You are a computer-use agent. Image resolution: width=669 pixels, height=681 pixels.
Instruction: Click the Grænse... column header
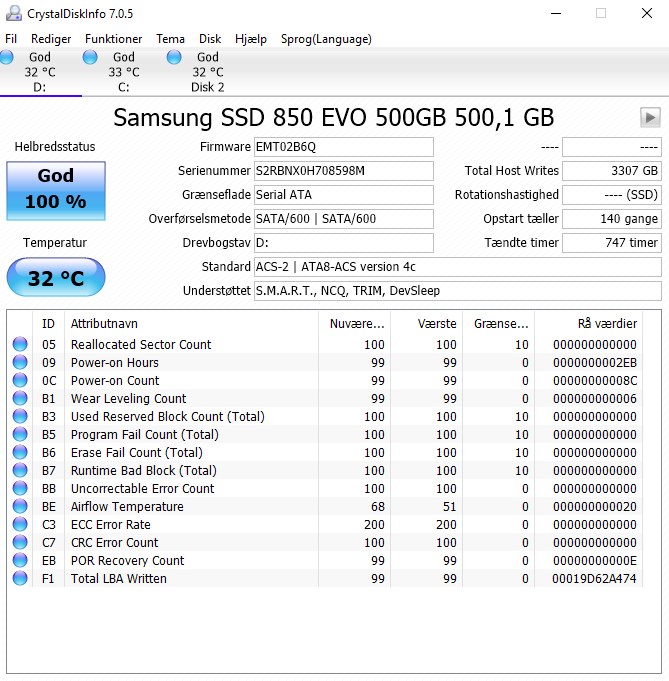click(x=499, y=324)
